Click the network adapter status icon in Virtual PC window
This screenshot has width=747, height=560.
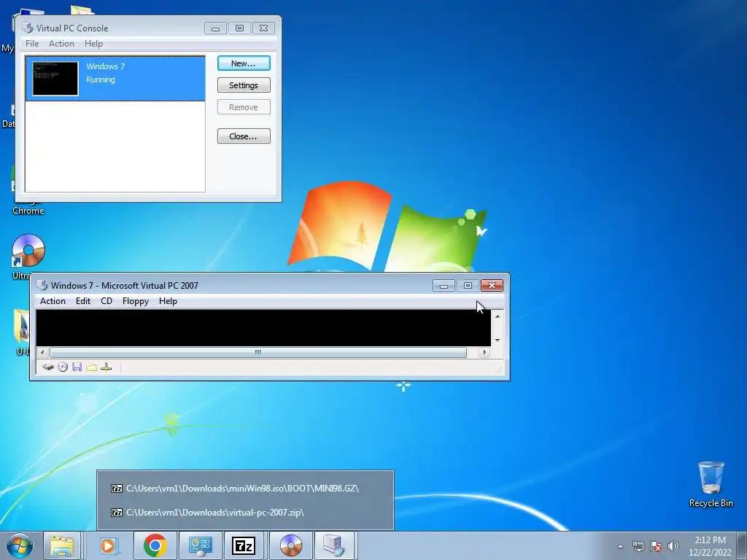(107, 367)
